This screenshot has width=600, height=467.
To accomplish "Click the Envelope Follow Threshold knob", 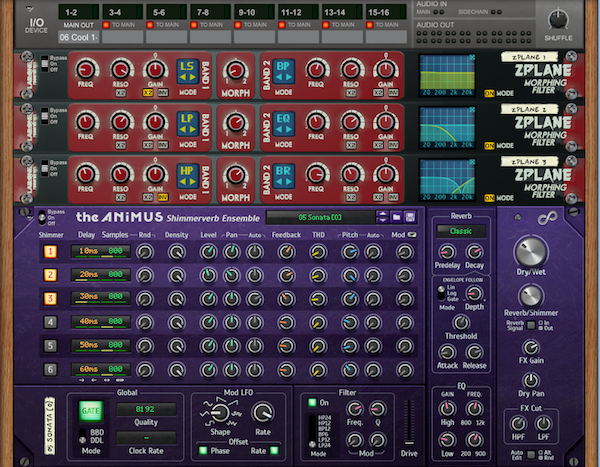I will click(461, 323).
